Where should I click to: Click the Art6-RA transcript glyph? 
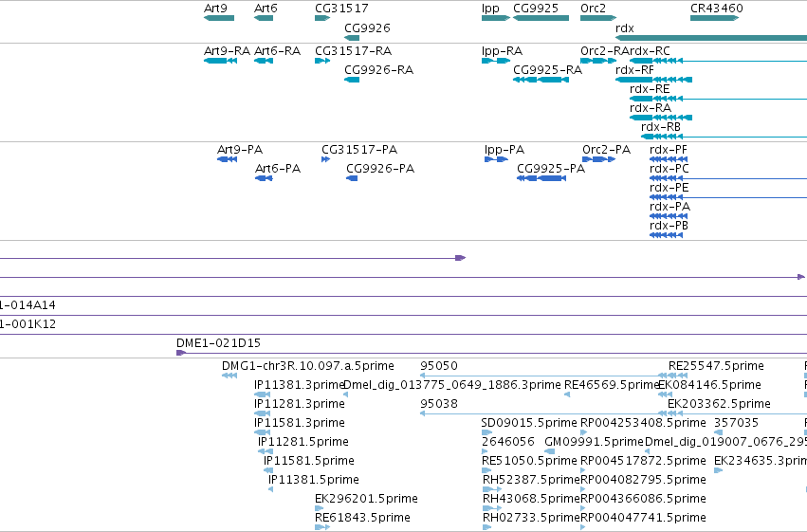[x=264, y=61]
